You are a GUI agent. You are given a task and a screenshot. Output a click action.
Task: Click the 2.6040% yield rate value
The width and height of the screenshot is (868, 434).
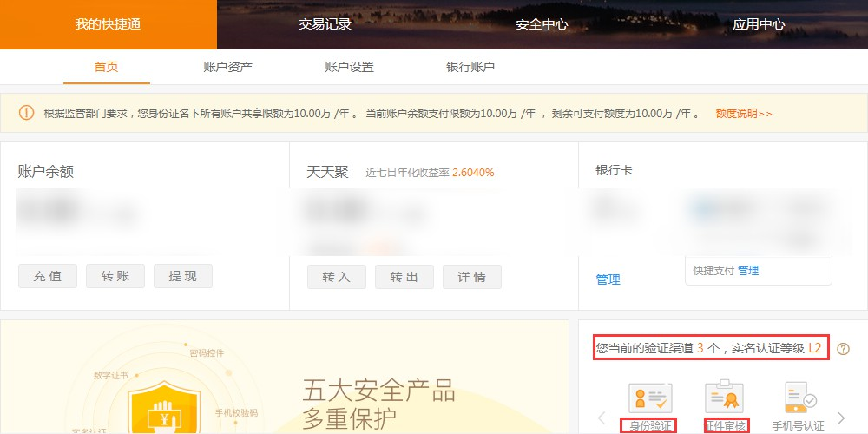point(473,172)
